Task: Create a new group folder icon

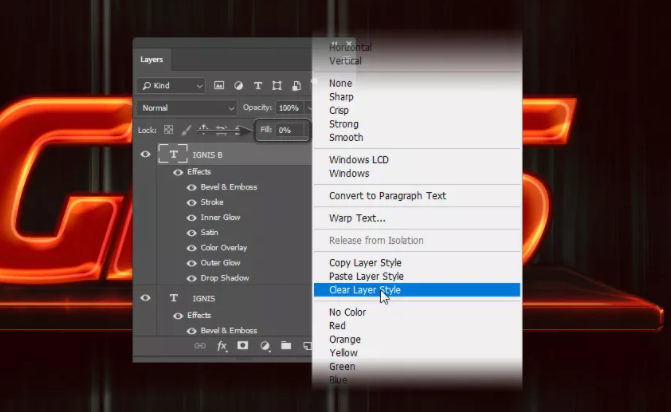Action: (286, 345)
